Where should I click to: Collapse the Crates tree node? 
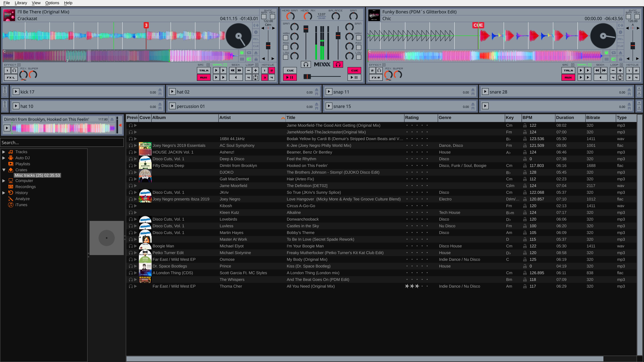pos(4,170)
